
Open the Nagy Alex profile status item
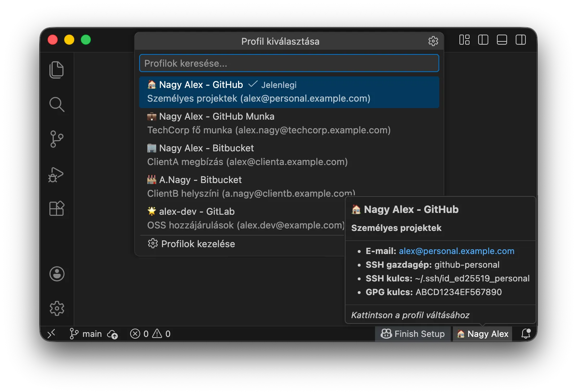click(x=483, y=334)
